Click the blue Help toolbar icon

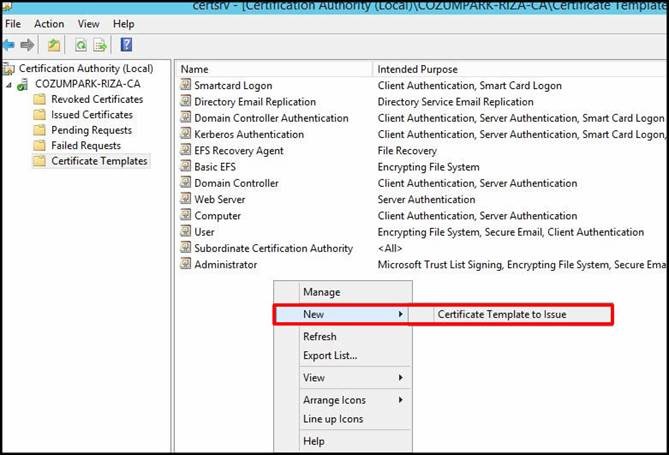point(126,45)
